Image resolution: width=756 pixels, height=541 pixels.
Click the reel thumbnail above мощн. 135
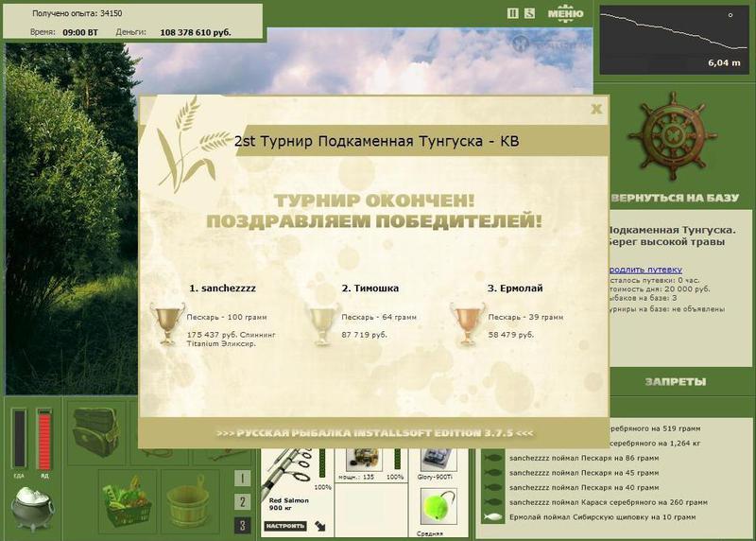(x=365, y=459)
